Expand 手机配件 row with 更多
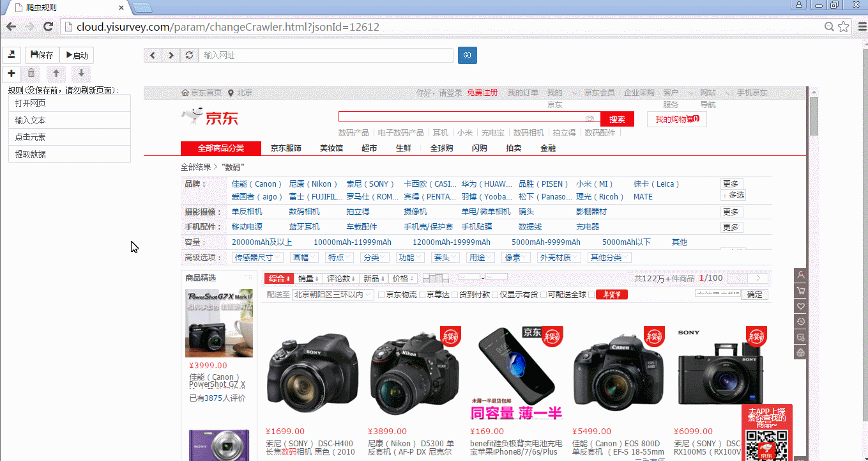The image size is (868, 461). (731, 227)
